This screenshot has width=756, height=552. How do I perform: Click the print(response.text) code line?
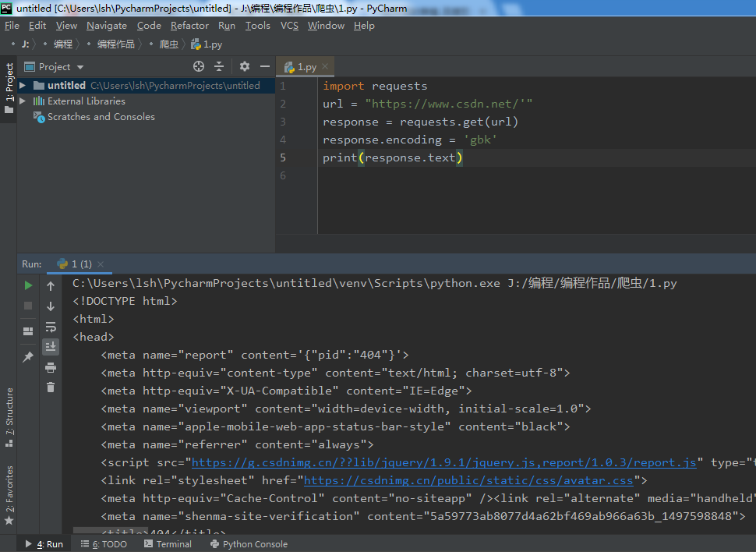coord(393,157)
